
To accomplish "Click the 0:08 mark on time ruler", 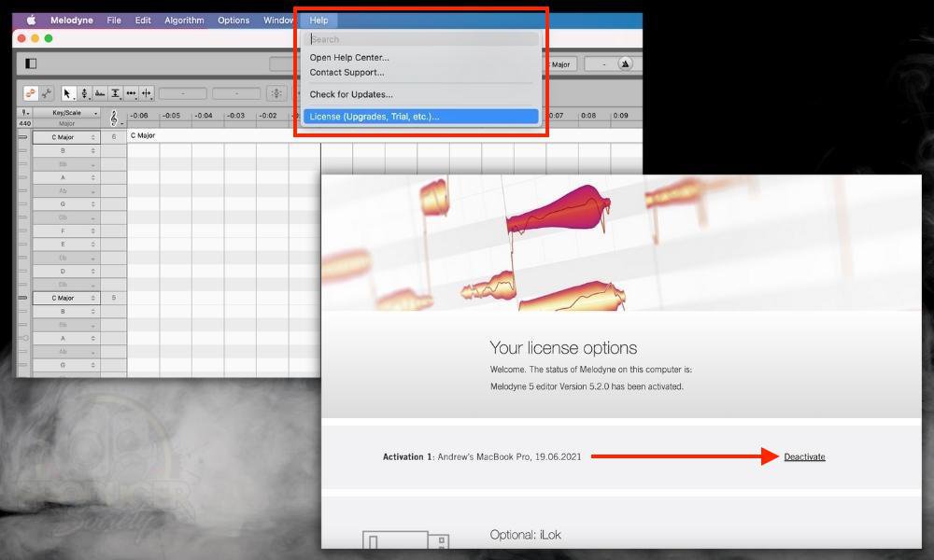I will pyautogui.click(x=587, y=116).
